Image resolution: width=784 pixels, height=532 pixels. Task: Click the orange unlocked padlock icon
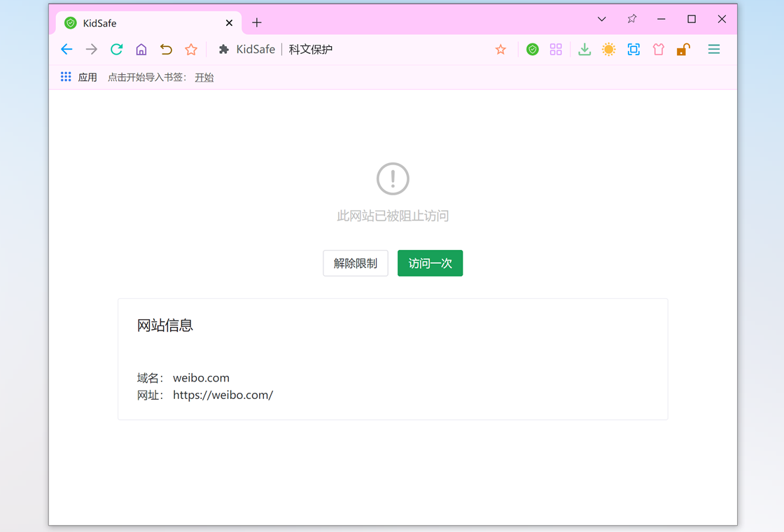coord(683,49)
